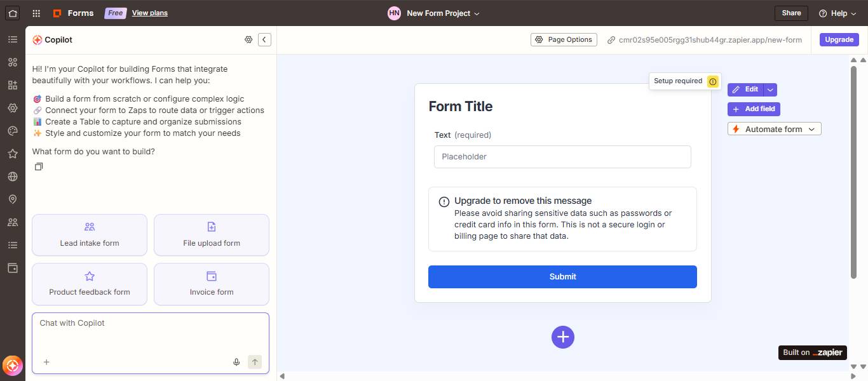This screenshot has height=381, width=868.
Task: Click the globe sidebar icon
Action: click(x=12, y=177)
